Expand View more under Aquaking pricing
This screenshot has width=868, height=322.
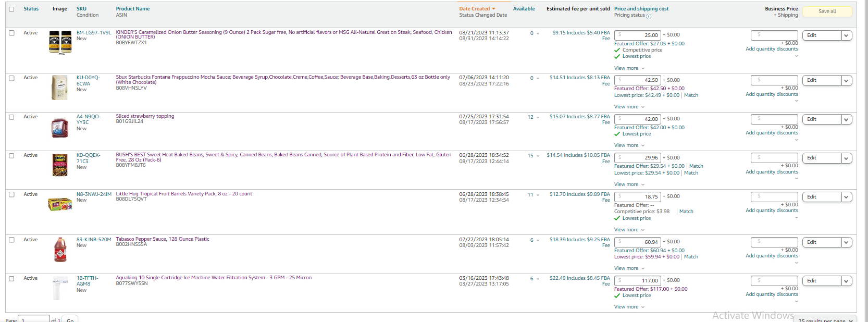[x=629, y=307]
